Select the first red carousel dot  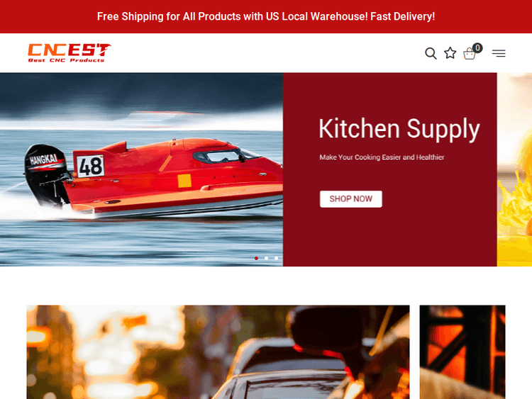click(x=257, y=258)
